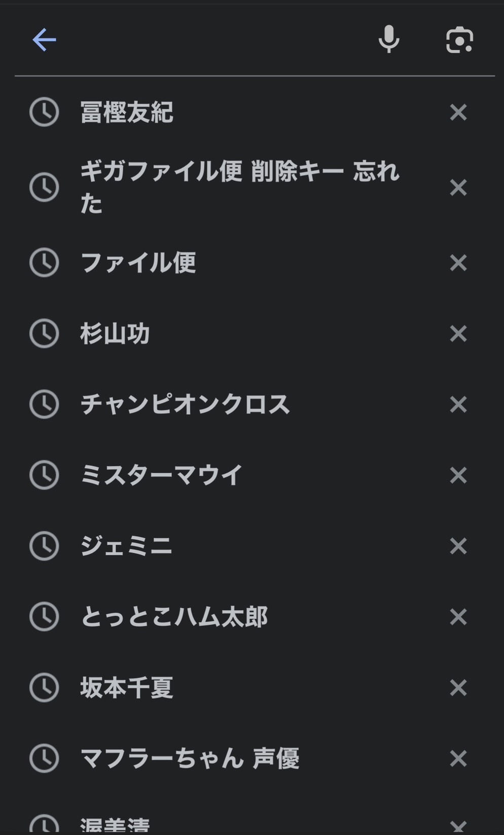Tap the blue back arrow
The width and height of the screenshot is (504, 835).
[x=44, y=40]
